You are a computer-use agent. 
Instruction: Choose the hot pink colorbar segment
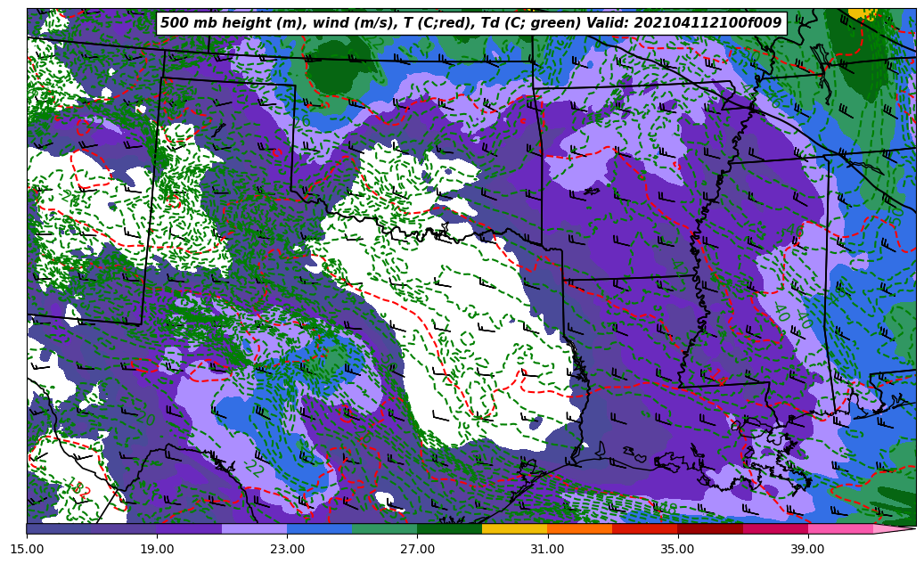(x=839, y=528)
